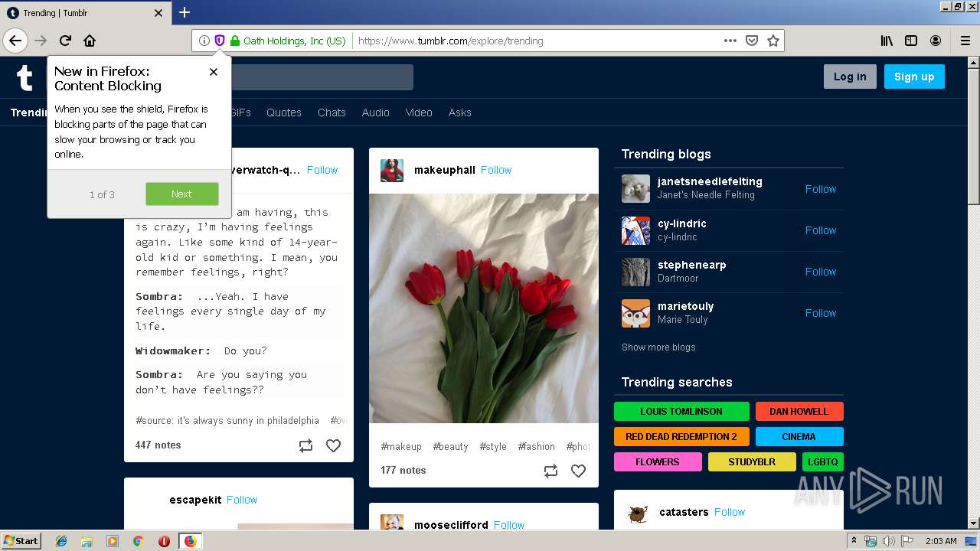Reload the current page

click(x=65, y=41)
